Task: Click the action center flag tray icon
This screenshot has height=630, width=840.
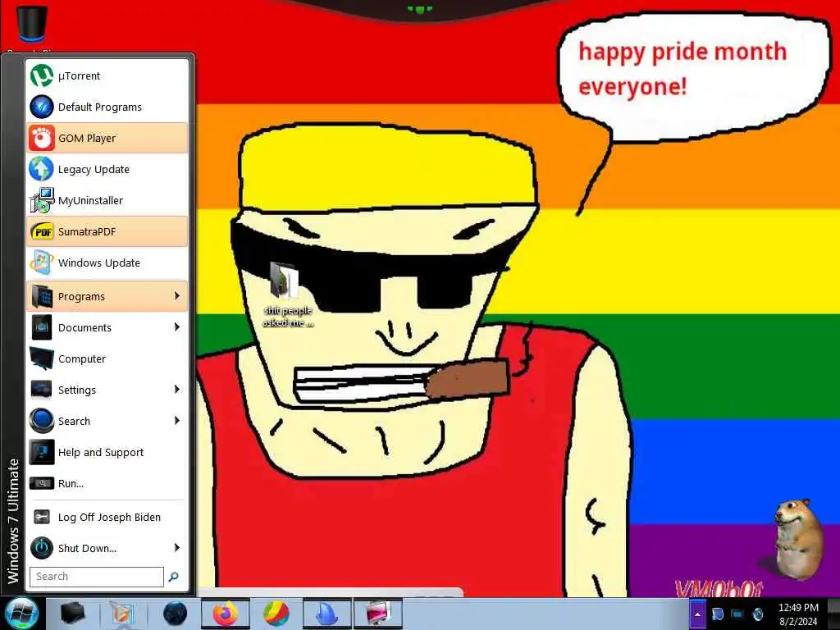Action: point(717,614)
